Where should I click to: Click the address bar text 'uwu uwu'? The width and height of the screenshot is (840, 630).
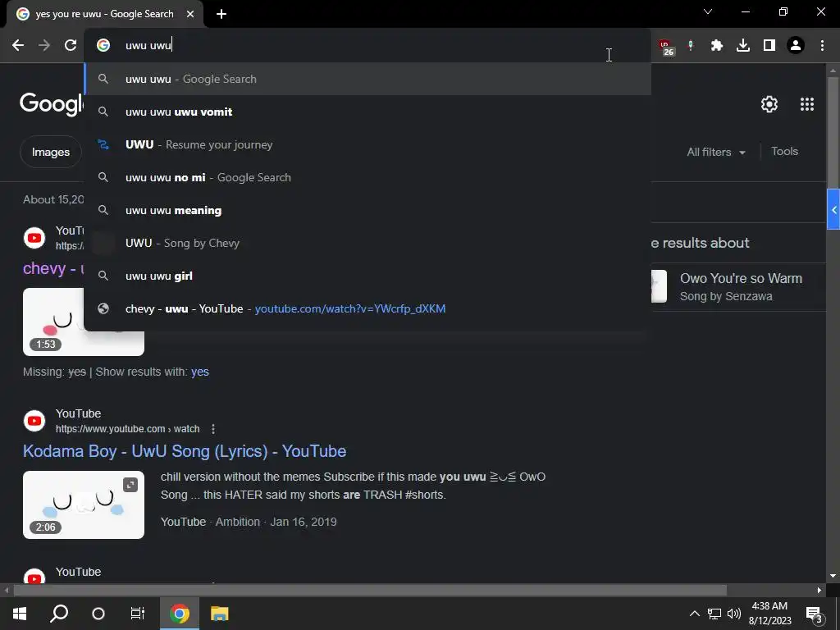pyautogui.click(x=148, y=46)
